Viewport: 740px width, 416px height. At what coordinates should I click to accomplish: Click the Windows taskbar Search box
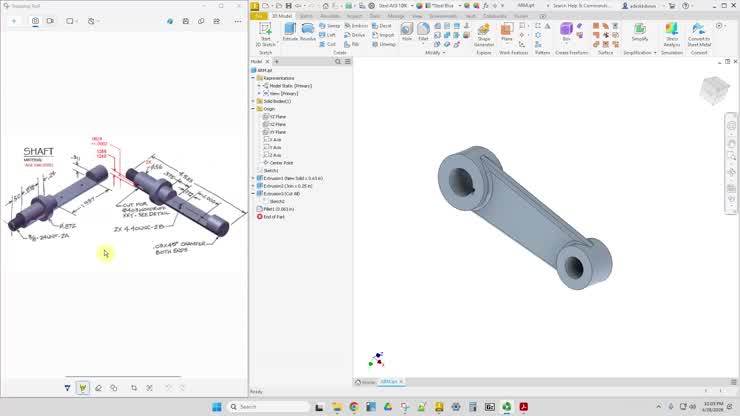click(x=268, y=407)
